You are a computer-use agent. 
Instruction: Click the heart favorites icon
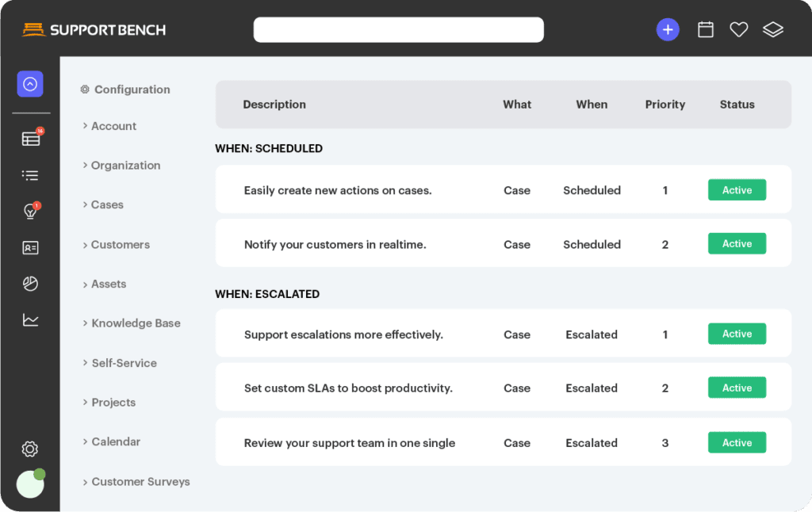coord(739,30)
